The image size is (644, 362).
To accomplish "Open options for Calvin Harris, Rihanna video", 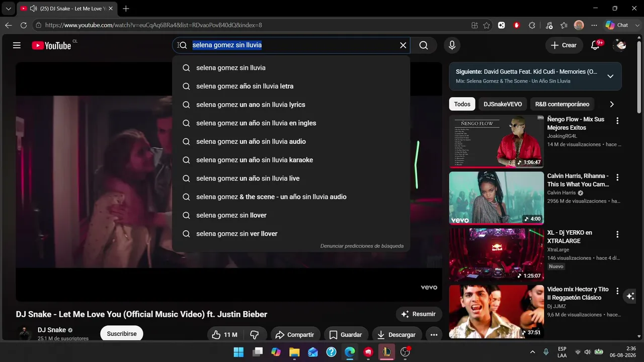I will [617, 177].
